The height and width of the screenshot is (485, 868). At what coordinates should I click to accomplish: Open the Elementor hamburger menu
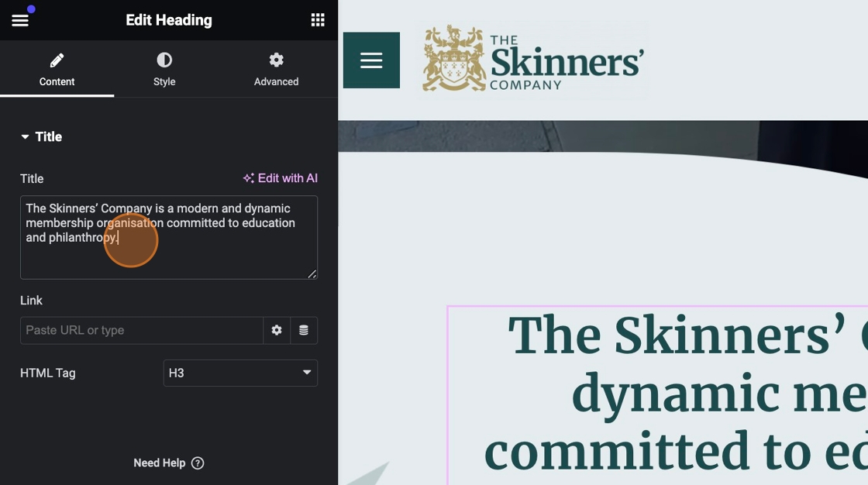coord(20,20)
